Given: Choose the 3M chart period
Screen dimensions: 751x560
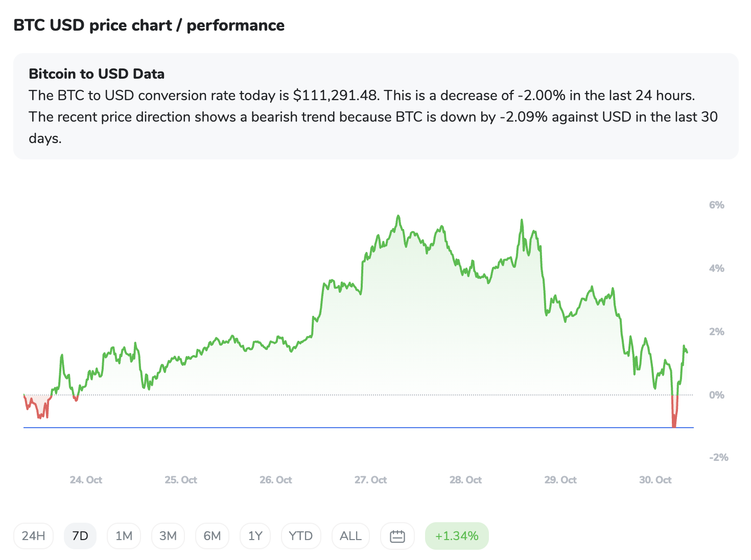Looking at the screenshot, I should coord(168,536).
